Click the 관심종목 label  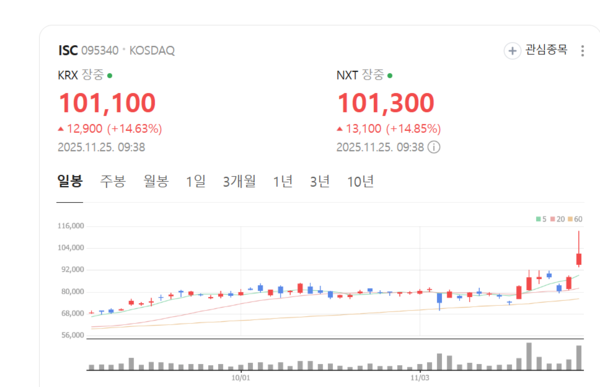coord(546,50)
